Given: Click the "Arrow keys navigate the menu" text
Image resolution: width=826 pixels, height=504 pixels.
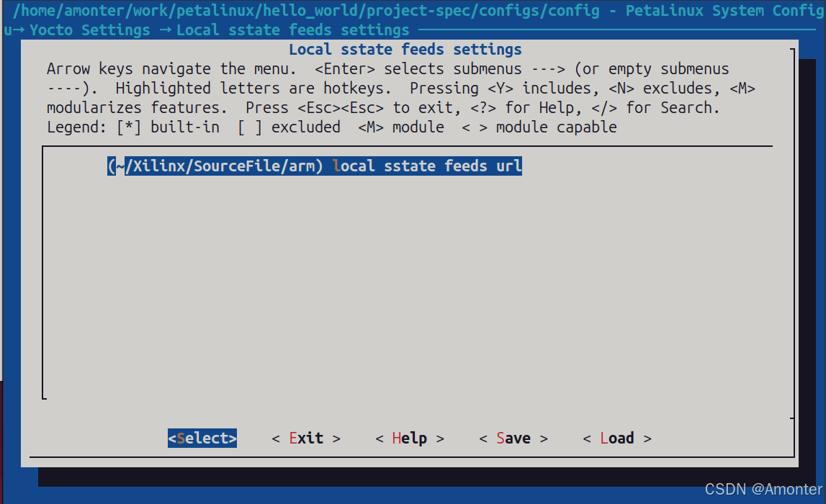Looking at the screenshot, I should 171,69.
